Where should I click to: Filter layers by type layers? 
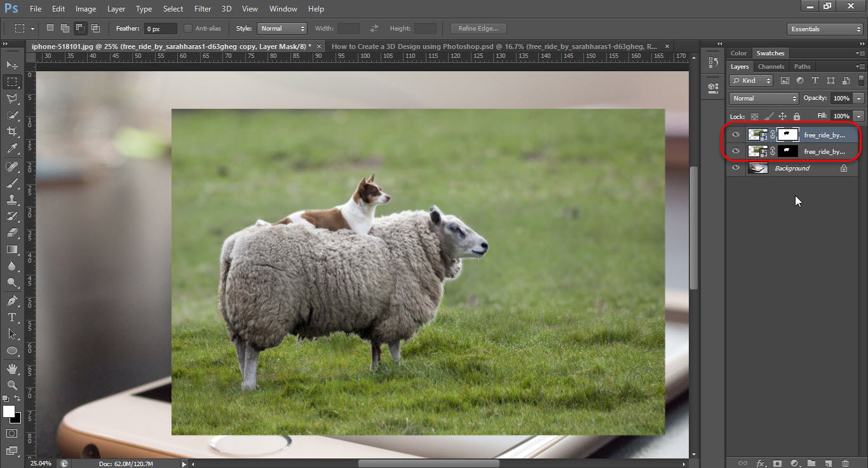pos(815,81)
